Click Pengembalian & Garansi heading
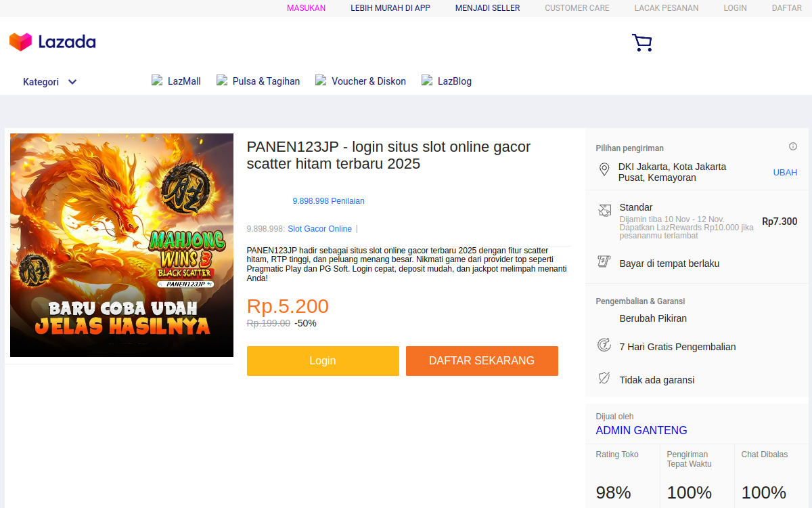 pos(641,301)
